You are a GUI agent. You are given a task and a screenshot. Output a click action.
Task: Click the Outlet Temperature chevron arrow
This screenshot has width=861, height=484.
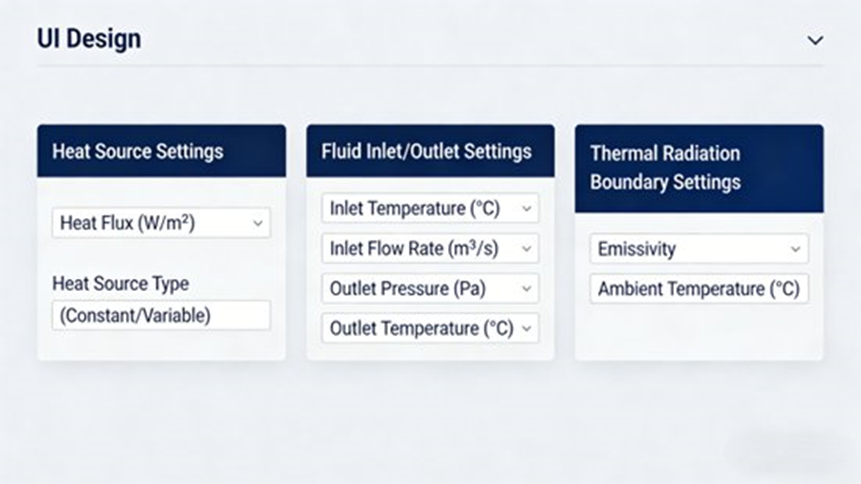pyautogui.click(x=526, y=328)
